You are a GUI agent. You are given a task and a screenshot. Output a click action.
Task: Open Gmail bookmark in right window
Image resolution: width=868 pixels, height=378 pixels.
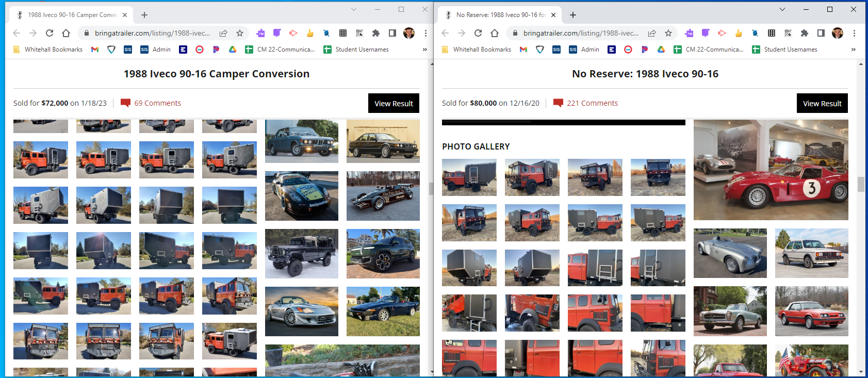523,50
